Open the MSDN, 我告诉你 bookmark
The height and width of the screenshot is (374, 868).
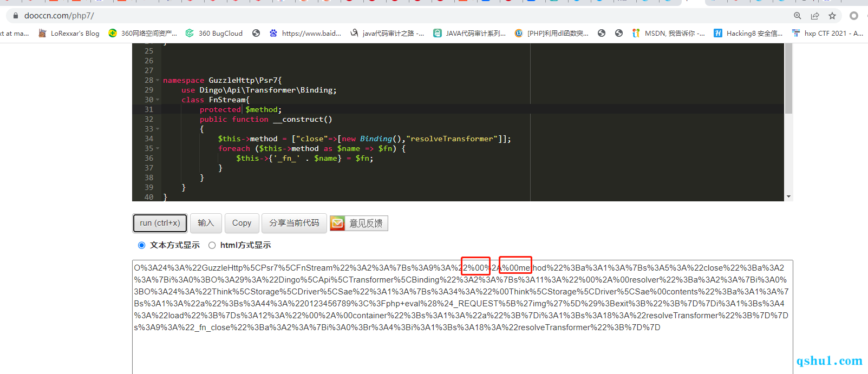(x=668, y=33)
